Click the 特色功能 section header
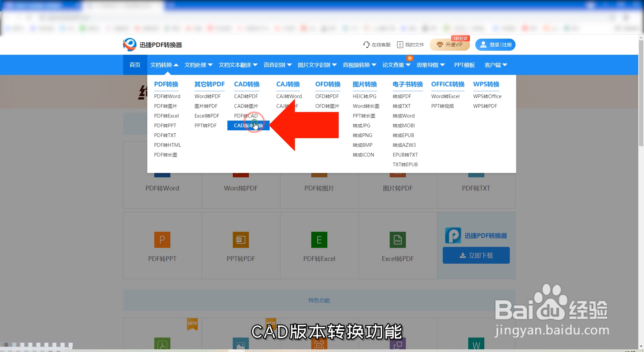The image size is (644, 352). 319,300
